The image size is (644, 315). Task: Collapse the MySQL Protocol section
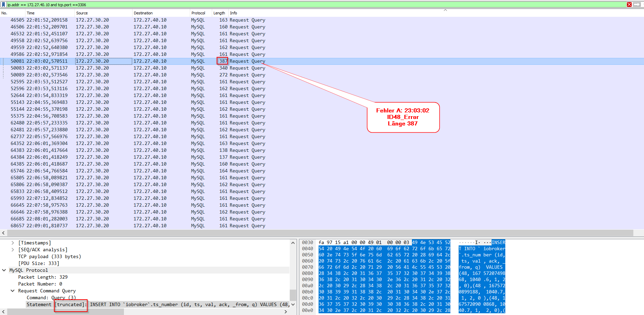click(4, 270)
